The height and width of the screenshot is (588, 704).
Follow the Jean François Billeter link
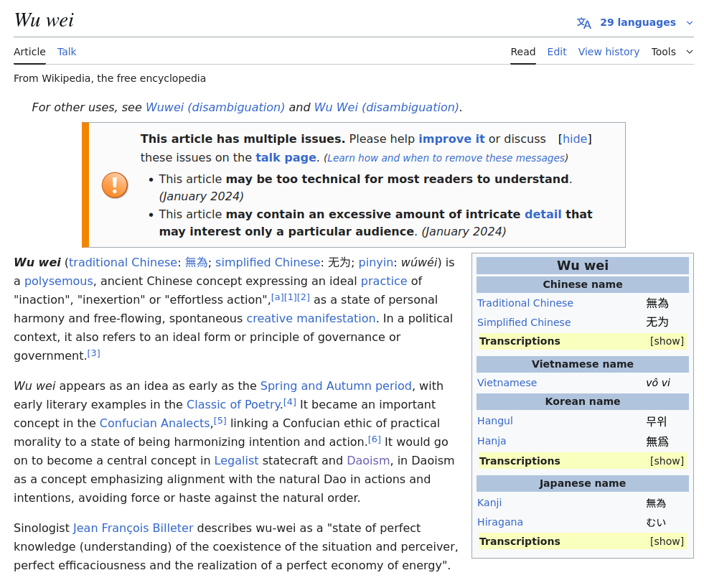(133, 528)
